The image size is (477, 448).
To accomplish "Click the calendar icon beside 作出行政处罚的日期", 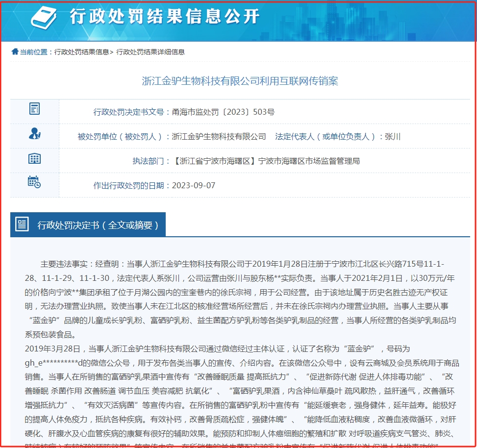I will pyautogui.click(x=34, y=182).
